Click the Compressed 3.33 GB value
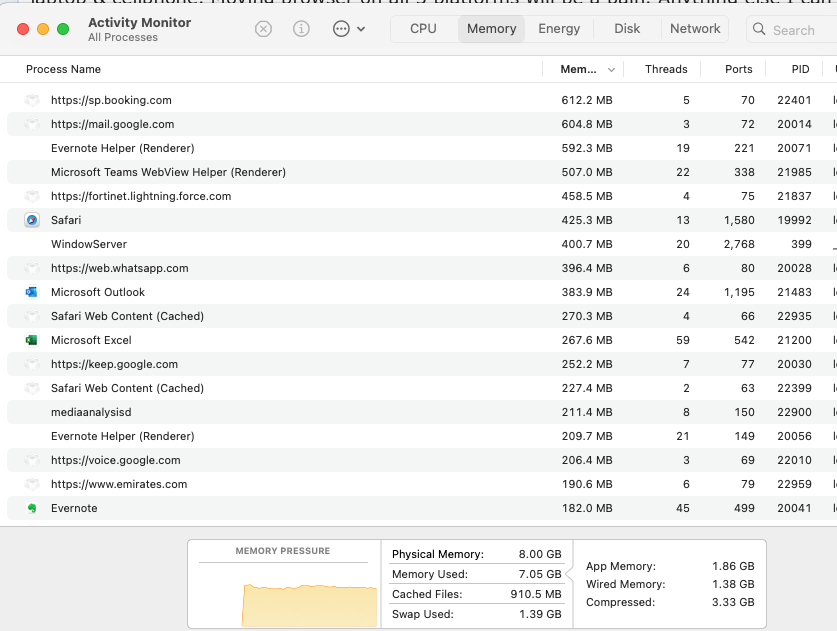This screenshot has height=631, width=837. (733, 602)
